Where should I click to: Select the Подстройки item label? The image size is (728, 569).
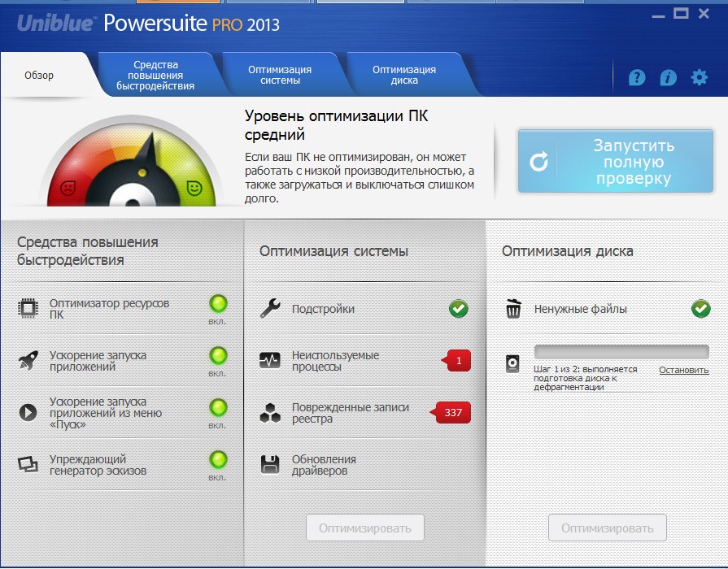(x=323, y=309)
